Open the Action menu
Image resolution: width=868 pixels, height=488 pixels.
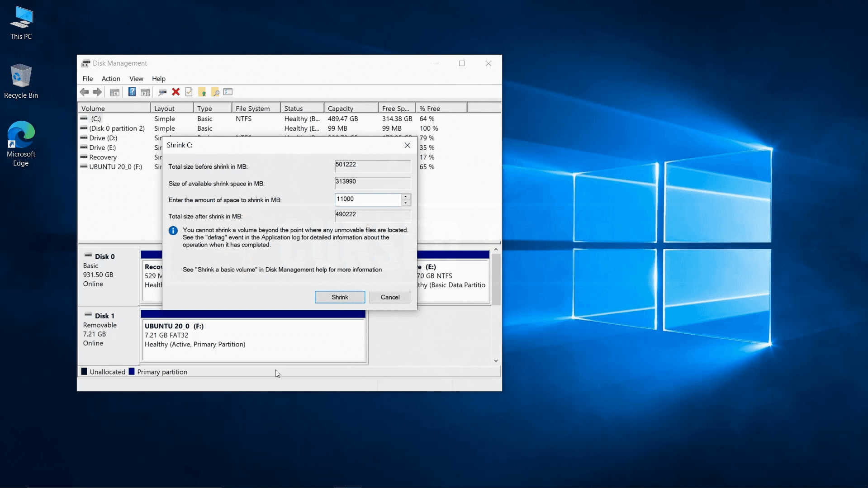point(111,79)
